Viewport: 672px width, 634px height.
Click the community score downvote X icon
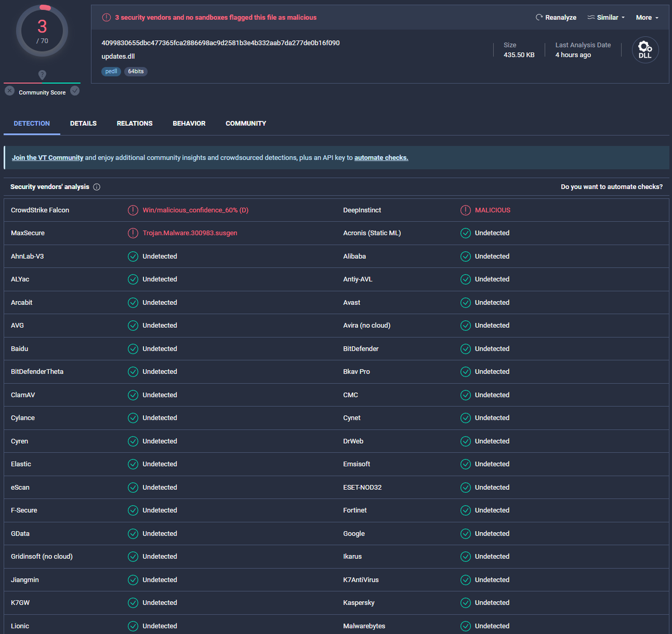point(10,91)
